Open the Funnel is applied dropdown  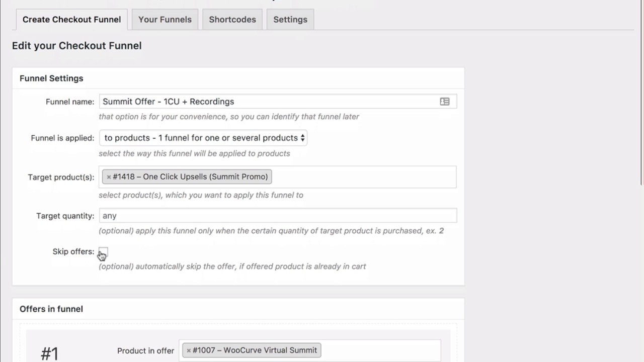click(x=203, y=138)
